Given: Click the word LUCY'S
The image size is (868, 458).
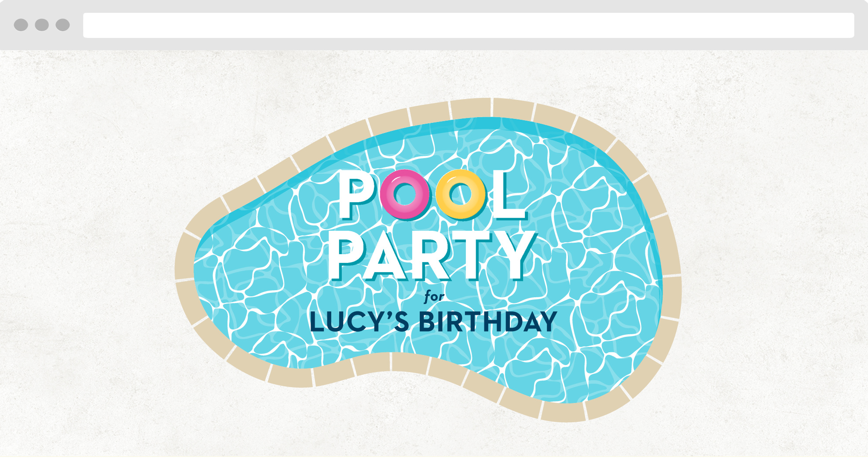Looking at the screenshot, I should (359, 321).
